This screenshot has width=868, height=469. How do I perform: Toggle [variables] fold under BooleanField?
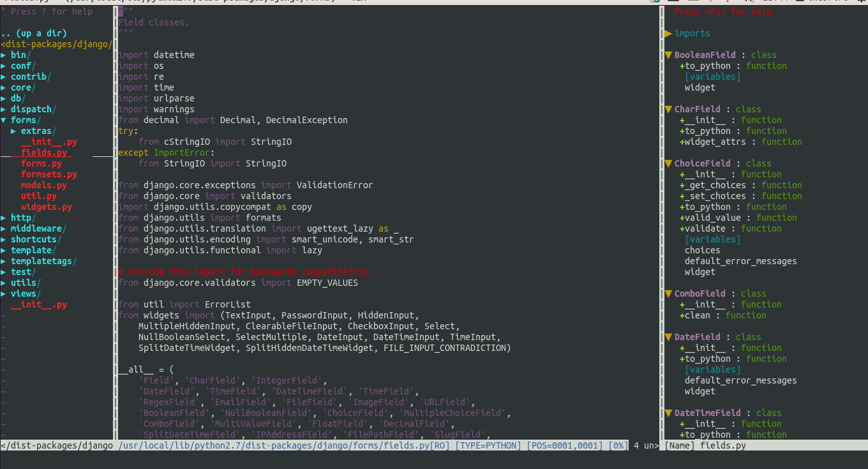[713, 77]
